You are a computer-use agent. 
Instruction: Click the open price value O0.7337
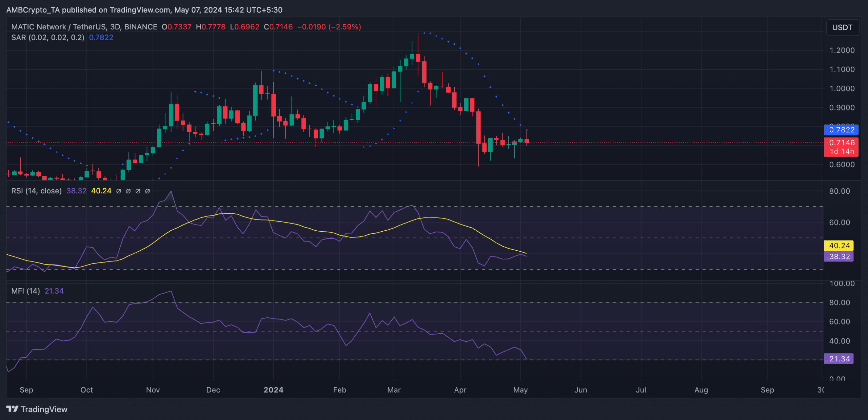(177, 27)
